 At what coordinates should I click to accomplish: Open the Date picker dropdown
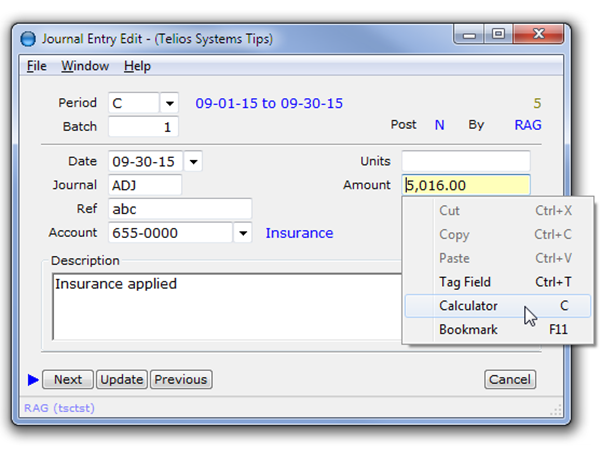(x=193, y=161)
